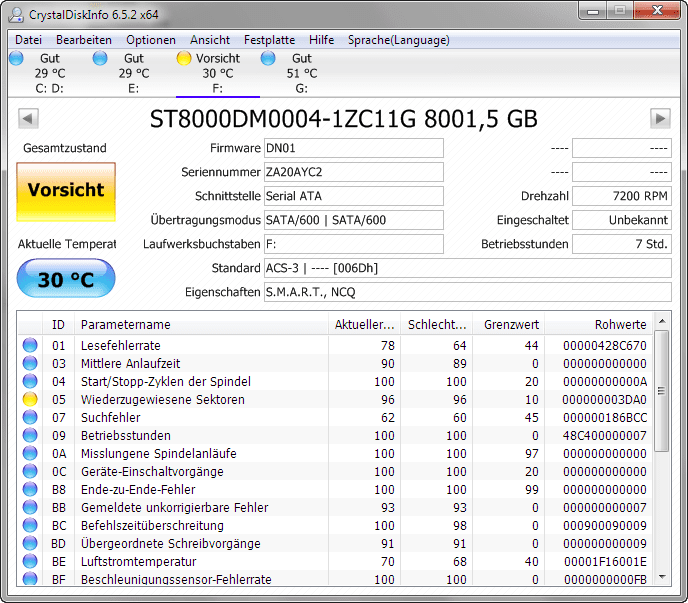Select the Suchfehler parameter name
Screen dimensions: 688x603
(x=111, y=418)
